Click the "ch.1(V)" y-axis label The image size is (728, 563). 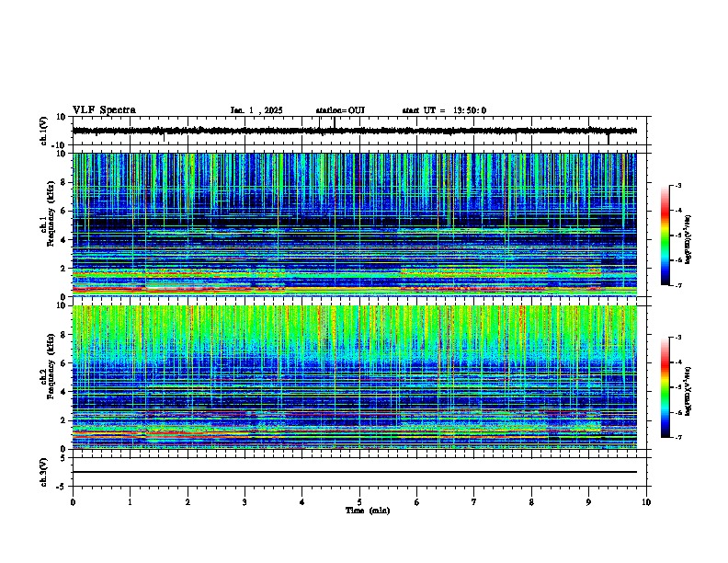click(44, 131)
